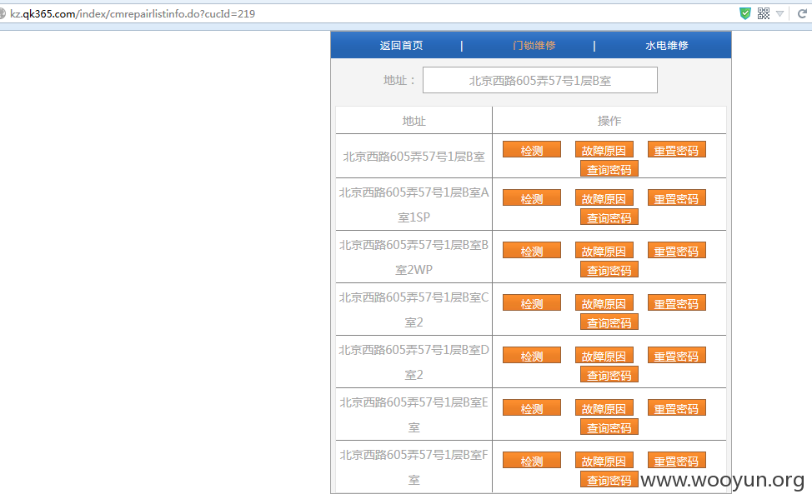The height and width of the screenshot is (504, 812).
Task: Click 故障原因 for the A室1SP row
Action: (604, 197)
